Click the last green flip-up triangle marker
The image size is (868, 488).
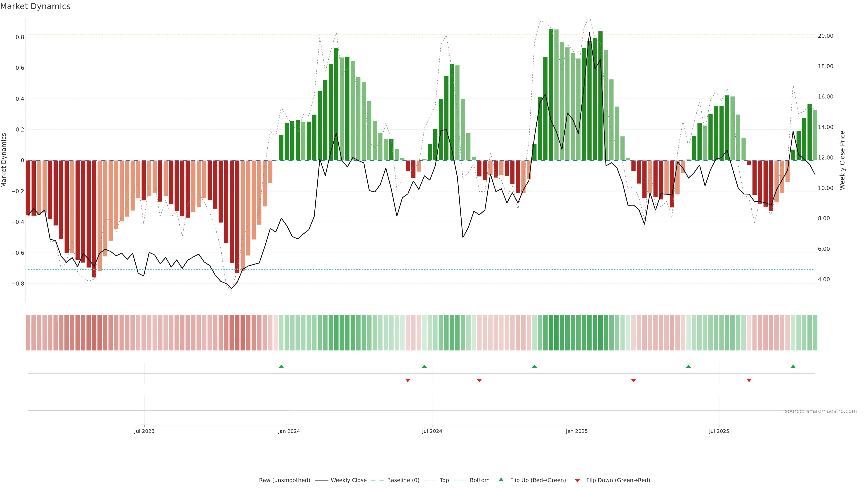(x=793, y=366)
